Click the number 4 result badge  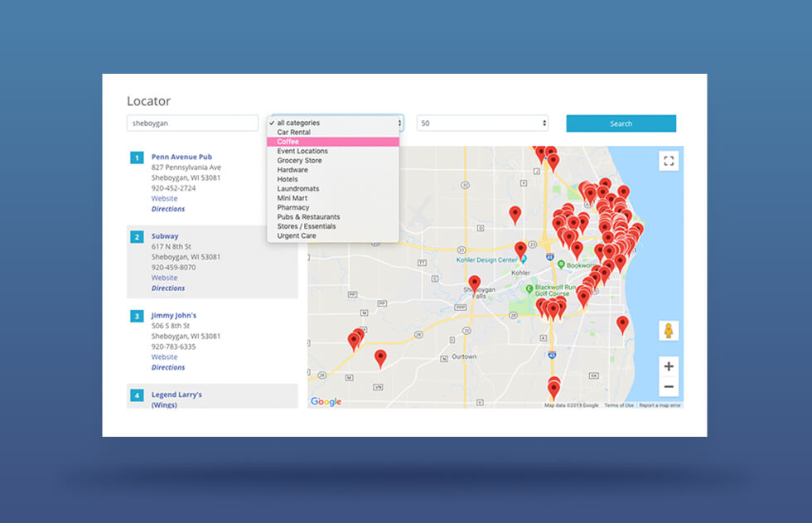tap(137, 395)
